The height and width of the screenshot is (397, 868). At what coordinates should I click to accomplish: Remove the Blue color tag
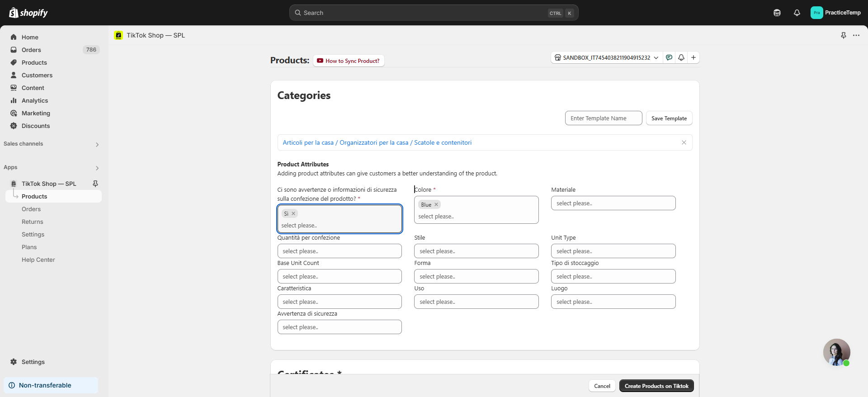pos(436,205)
